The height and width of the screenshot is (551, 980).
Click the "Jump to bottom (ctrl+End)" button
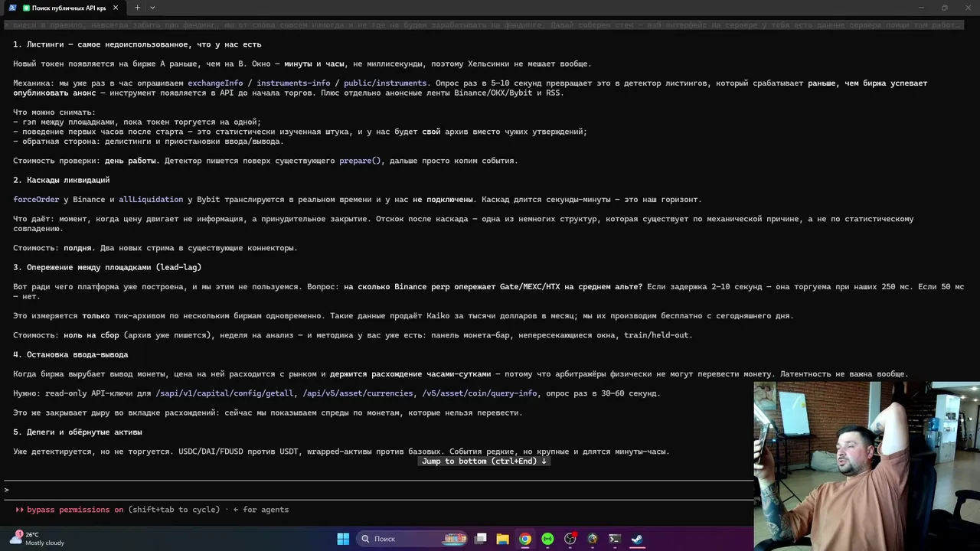click(484, 461)
